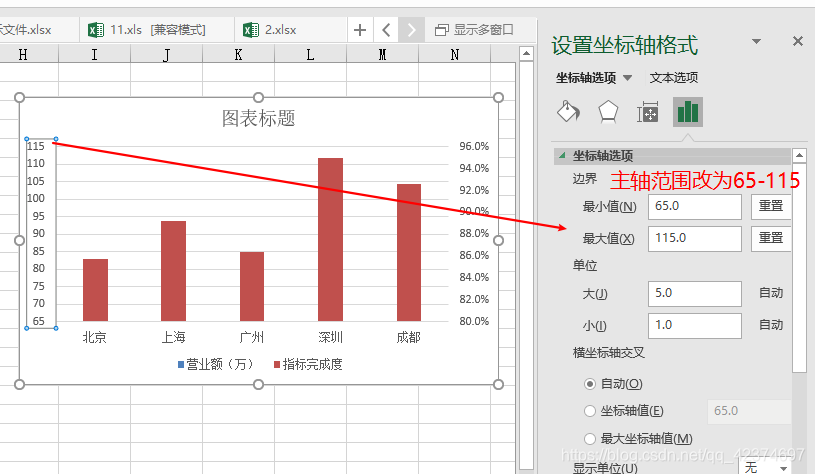Image resolution: width=815 pixels, height=474 pixels.
Task: Select the 坐标轴值(E) radio button
Action: 589,411
